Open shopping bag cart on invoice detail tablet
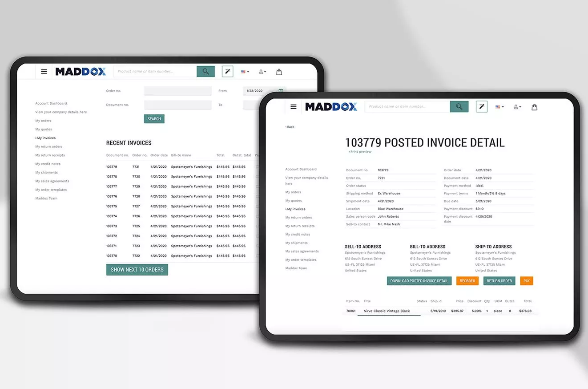The image size is (588, 389). tap(534, 107)
